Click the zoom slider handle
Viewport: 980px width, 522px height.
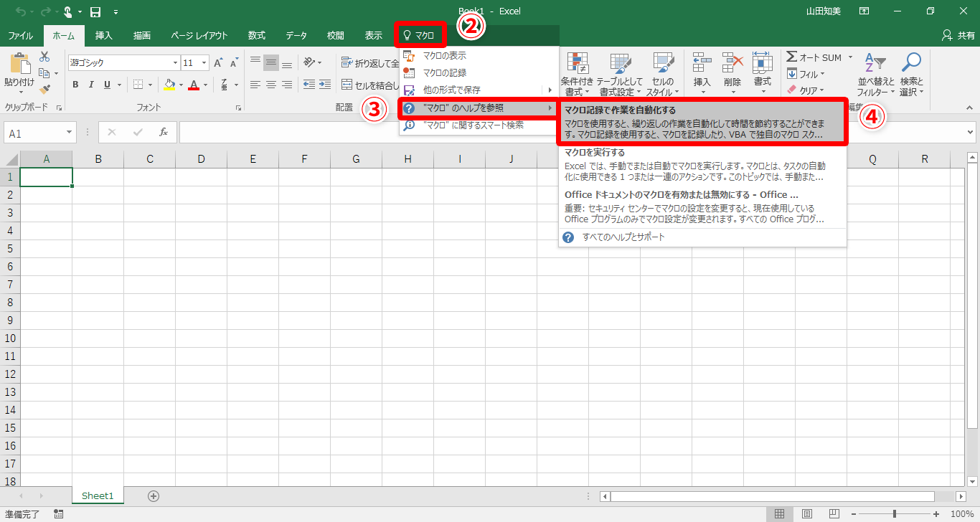coord(895,514)
